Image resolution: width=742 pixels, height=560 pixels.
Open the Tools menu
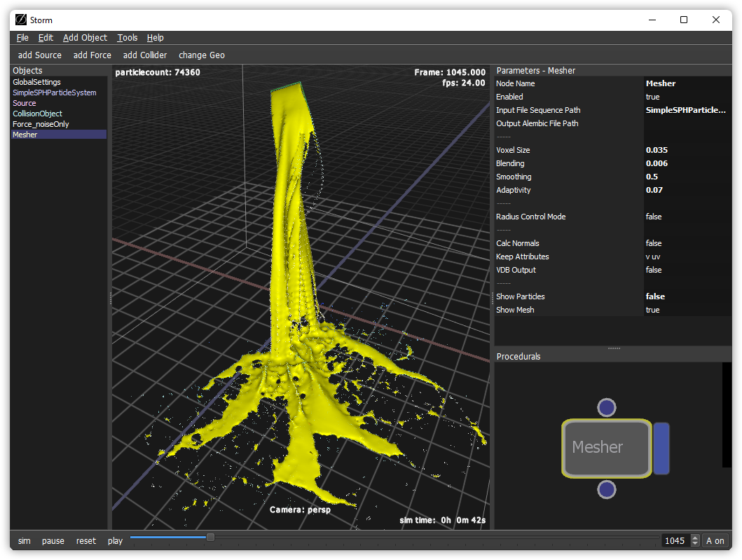(x=128, y=38)
